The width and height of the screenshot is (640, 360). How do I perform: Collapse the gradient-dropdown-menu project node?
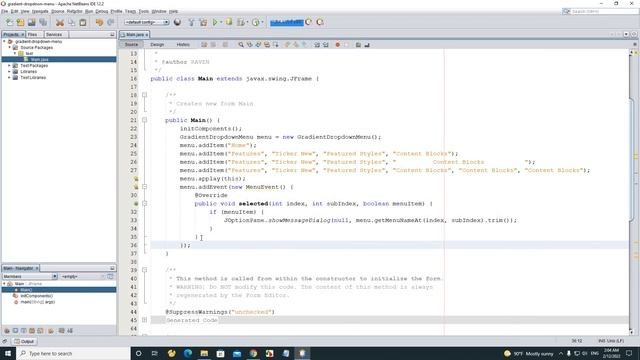coord(4,42)
